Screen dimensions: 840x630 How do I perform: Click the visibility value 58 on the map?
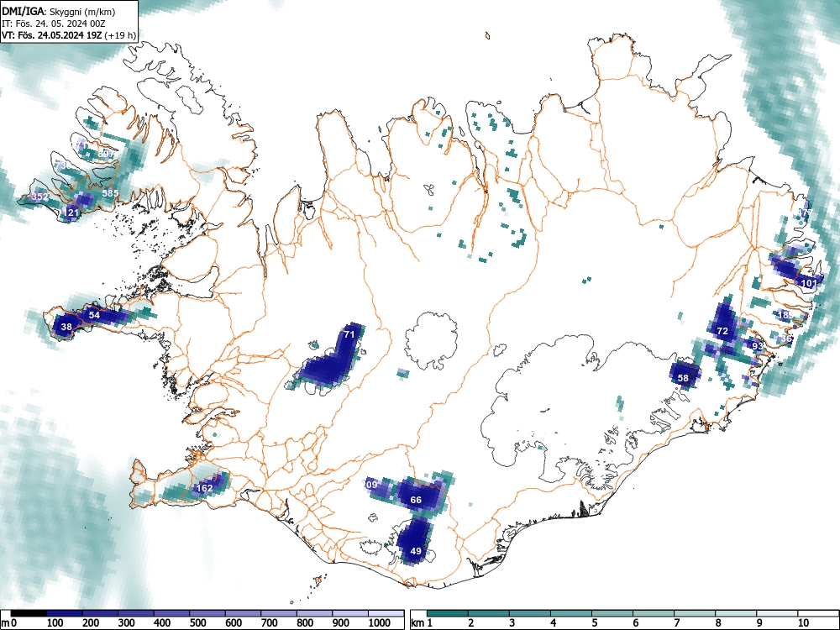[x=683, y=378]
